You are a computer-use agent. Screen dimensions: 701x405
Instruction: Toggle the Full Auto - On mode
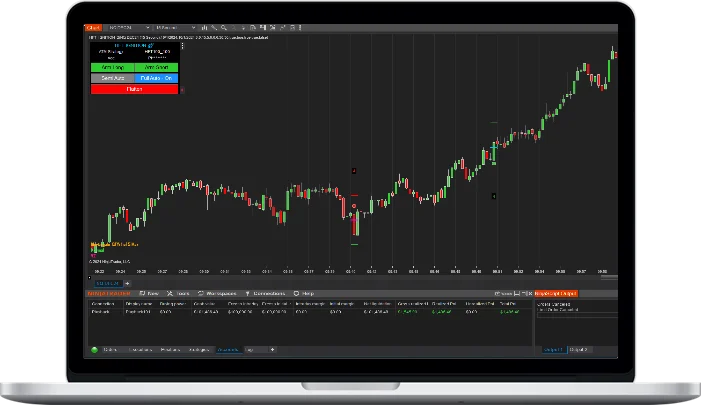click(x=155, y=78)
